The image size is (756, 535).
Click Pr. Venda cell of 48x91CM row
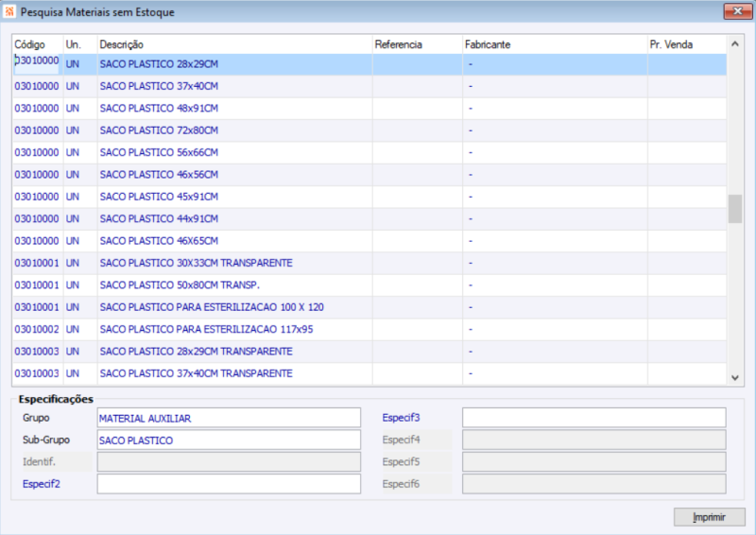pos(687,109)
